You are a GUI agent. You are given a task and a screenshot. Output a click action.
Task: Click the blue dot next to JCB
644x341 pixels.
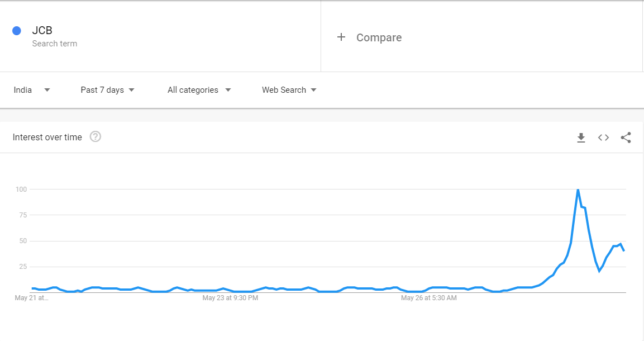point(17,31)
